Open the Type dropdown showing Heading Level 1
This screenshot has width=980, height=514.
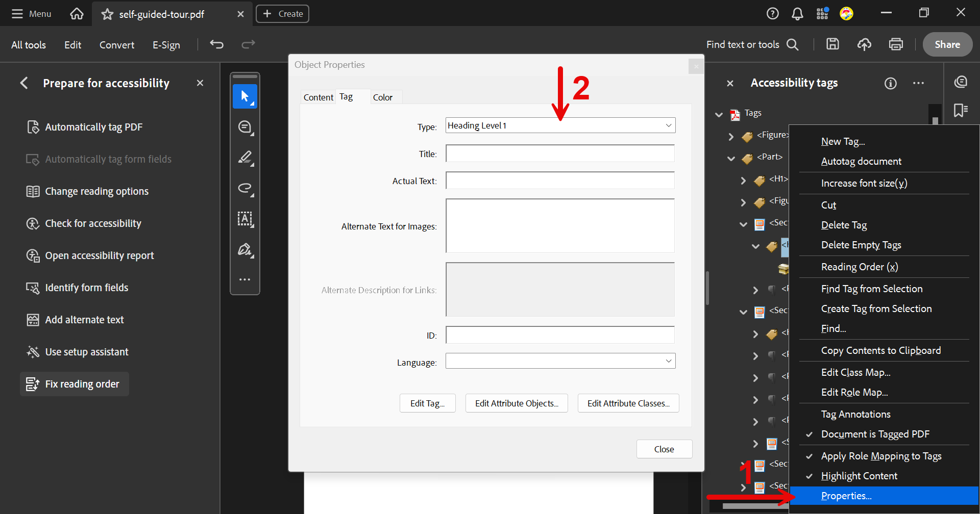click(560, 125)
